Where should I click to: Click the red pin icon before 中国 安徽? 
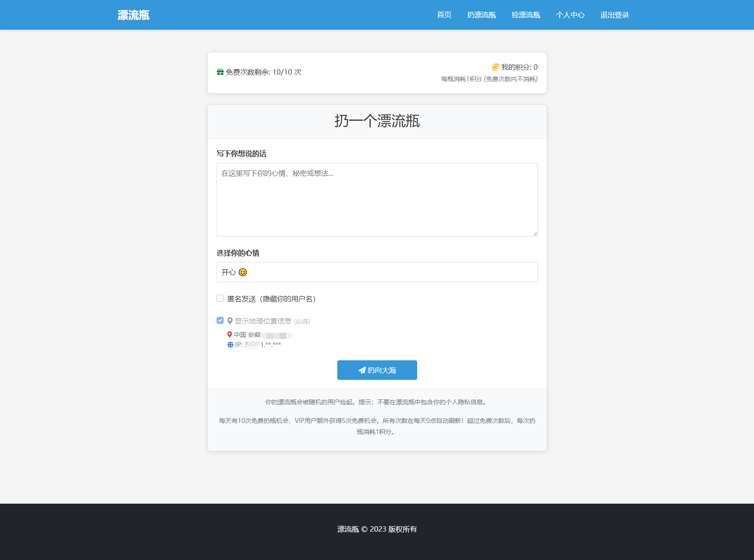coord(229,335)
